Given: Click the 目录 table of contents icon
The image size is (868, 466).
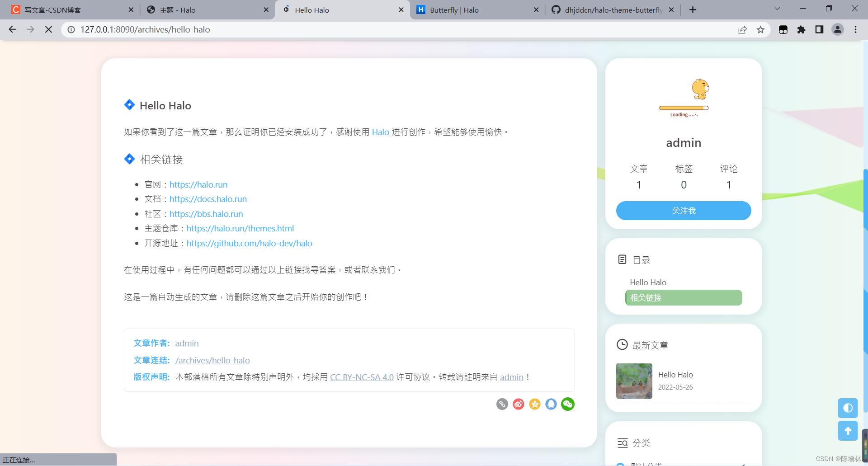Looking at the screenshot, I should (622, 259).
